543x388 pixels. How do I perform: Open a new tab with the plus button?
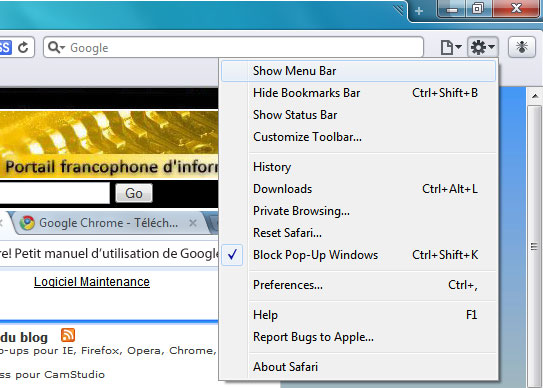pyautogui.click(x=419, y=11)
